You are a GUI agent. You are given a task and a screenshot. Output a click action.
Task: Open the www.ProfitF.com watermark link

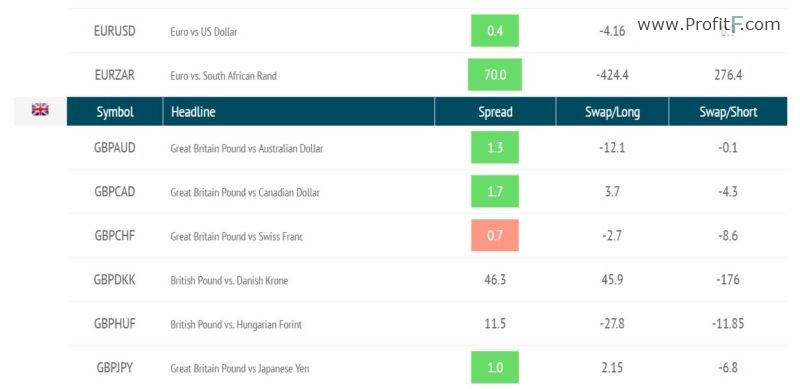point(709,24)
